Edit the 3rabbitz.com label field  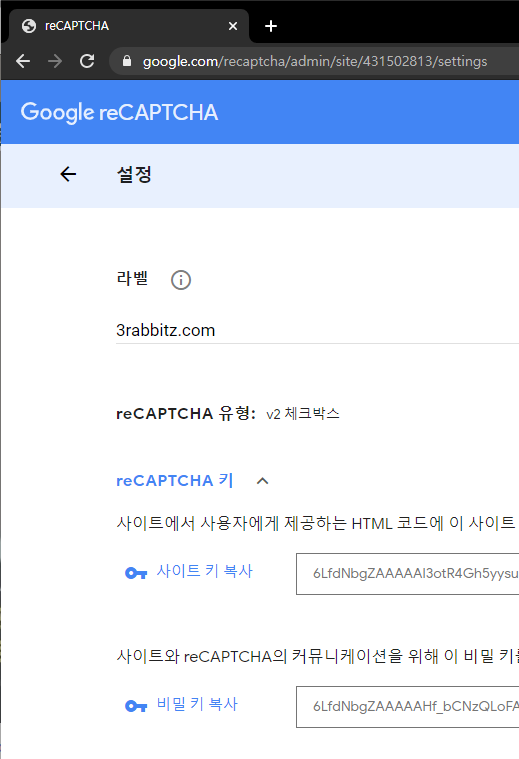318,330
